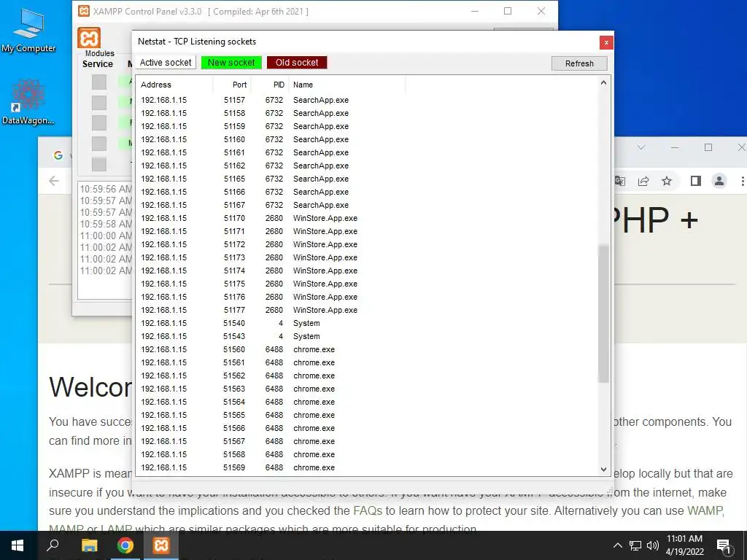The width and height of the screenshot is (747, 560).
Task: Toggle fourth service checkbox in XAMPP panel
Action: 99,144
